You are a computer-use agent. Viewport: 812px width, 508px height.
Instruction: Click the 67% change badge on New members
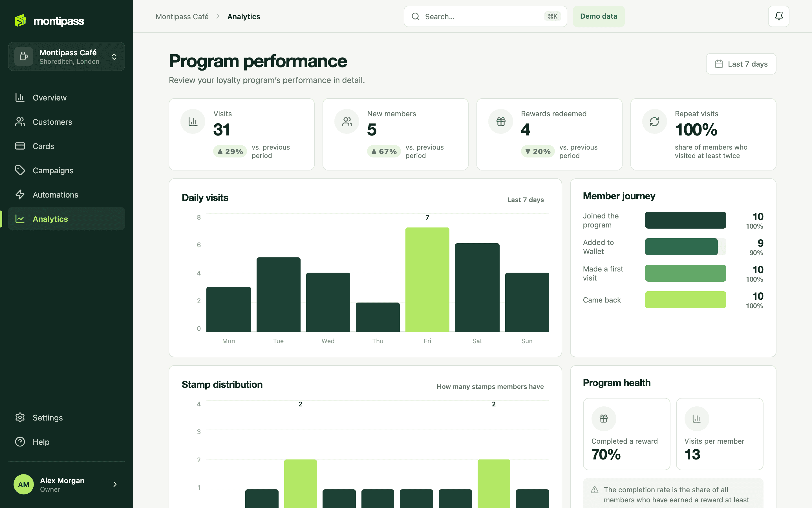[x=384, y=151]
